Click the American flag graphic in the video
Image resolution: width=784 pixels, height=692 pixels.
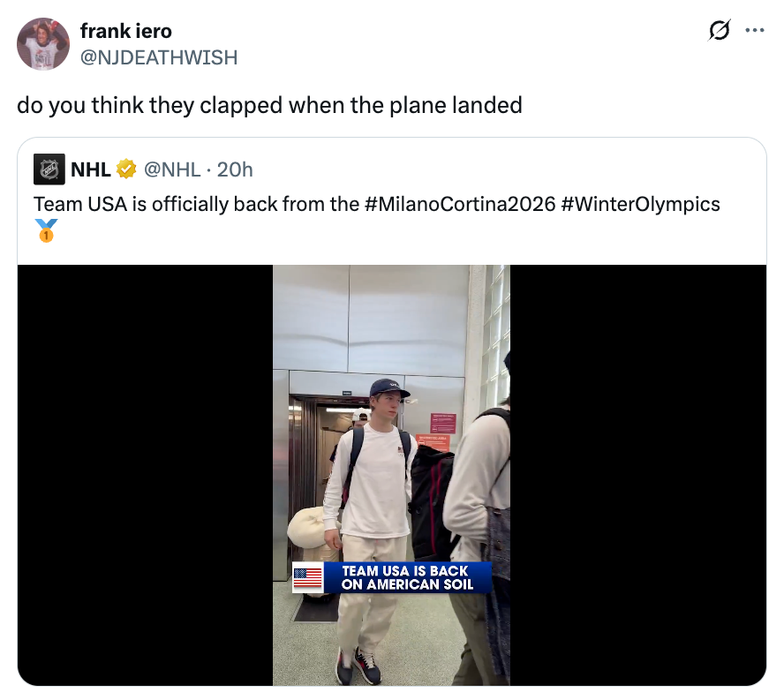pyautogui.click(x=307, y=578)
